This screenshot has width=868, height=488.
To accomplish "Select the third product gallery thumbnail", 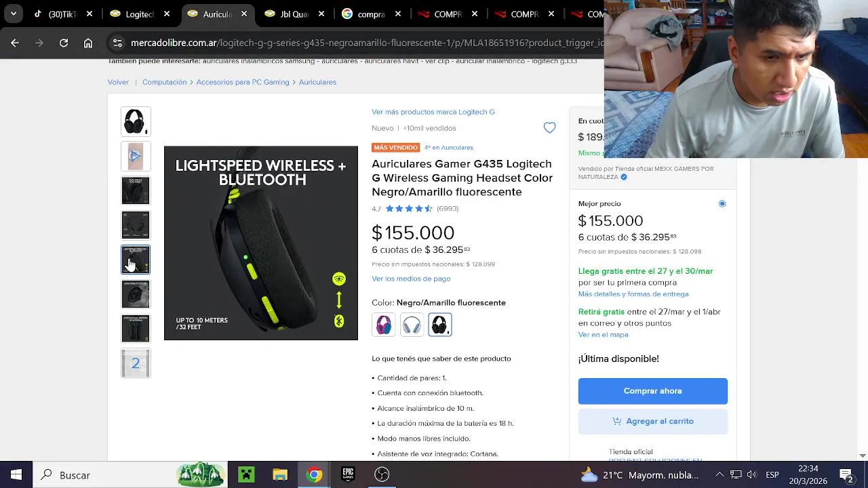I will (x=136, y=190).
